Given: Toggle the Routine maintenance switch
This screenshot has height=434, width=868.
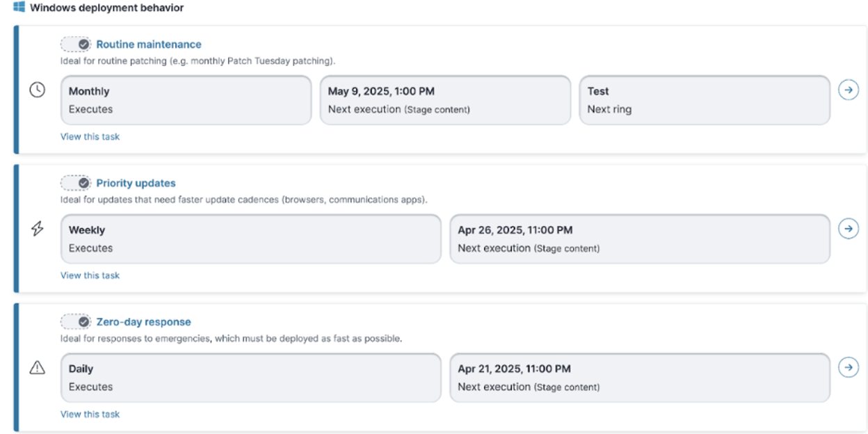Looking at the screenshot, I should (x=76, y=45).
